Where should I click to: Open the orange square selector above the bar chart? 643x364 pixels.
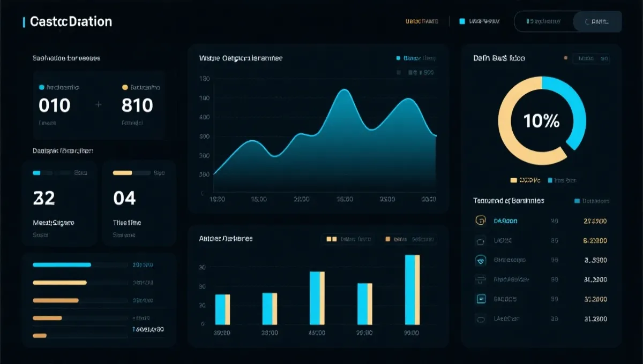pos(408,239)
